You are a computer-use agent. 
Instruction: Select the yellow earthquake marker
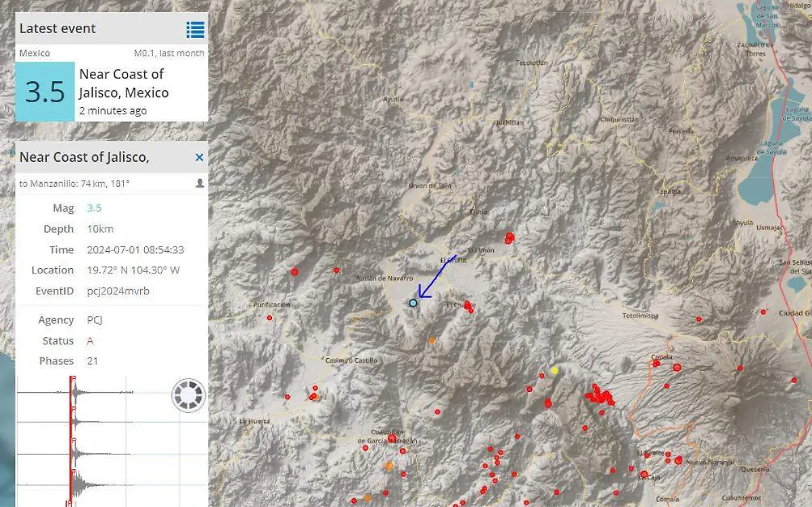point(554,370)
